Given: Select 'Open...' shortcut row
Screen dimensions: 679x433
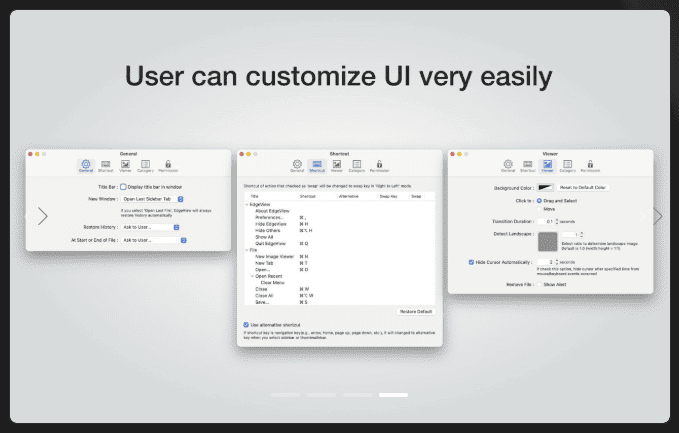Looking at the screenshot, I should [x=340, y=270].
